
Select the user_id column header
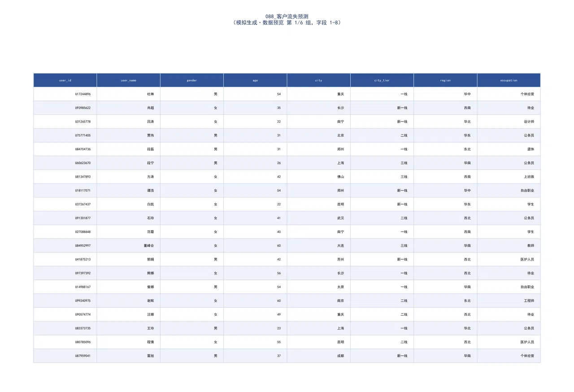(x=65, y=80)
